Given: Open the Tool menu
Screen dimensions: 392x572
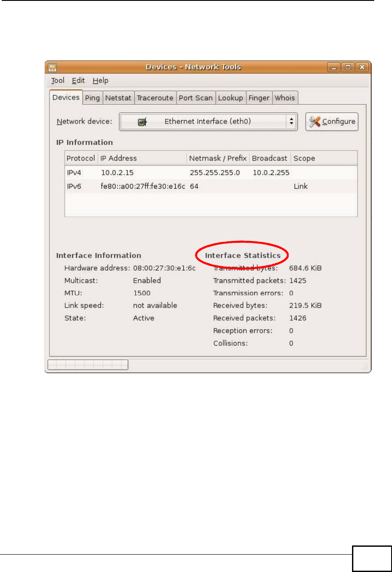Looking at the screenshot, I should point(57,80).
